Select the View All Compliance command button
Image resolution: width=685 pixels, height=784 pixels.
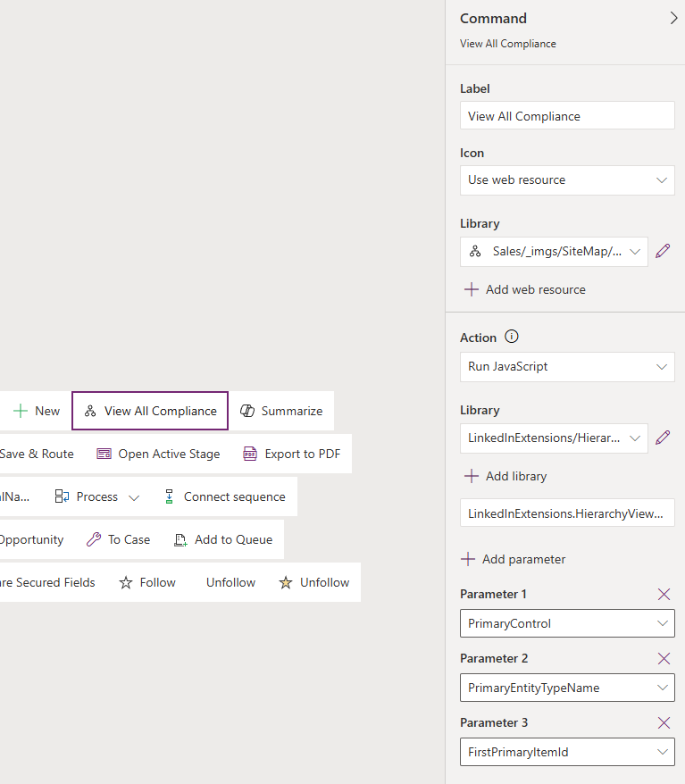tap(150, 411)
